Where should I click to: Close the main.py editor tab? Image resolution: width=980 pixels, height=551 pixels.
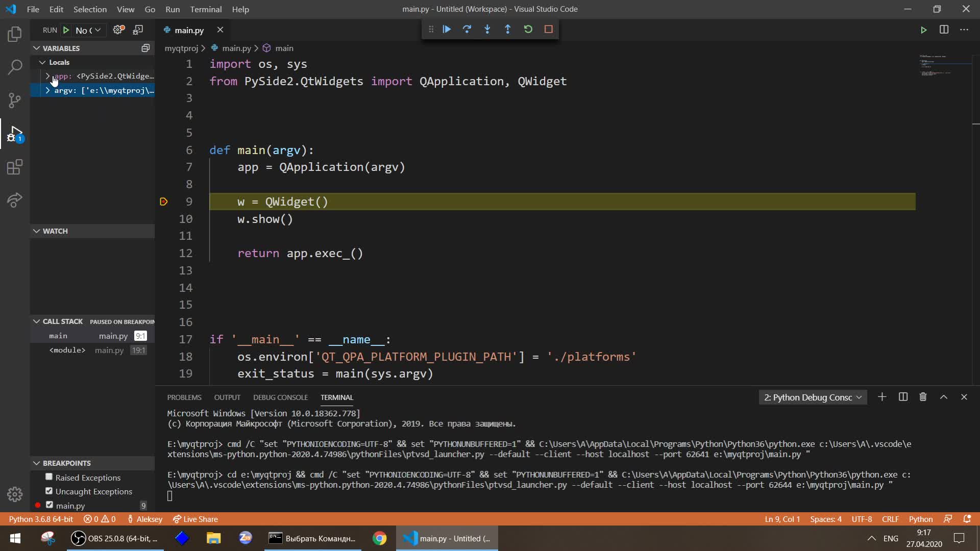[220, 30]
